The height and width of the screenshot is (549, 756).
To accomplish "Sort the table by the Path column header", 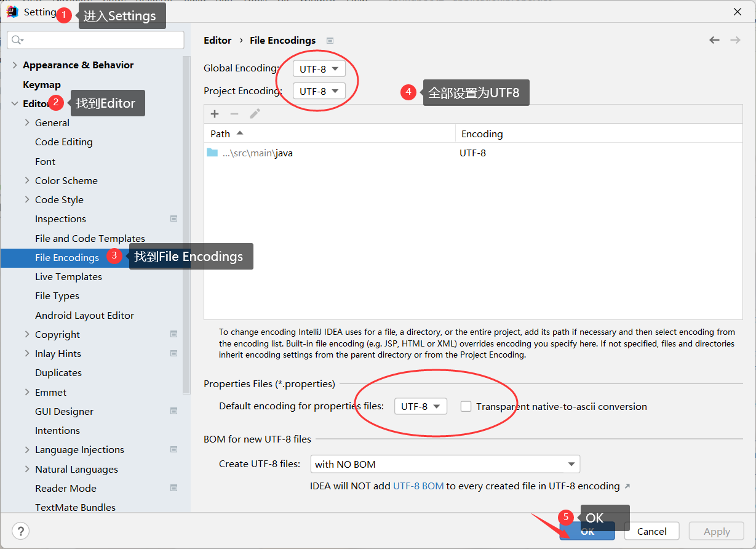I will pyautogui.click(x=330, y=134).
